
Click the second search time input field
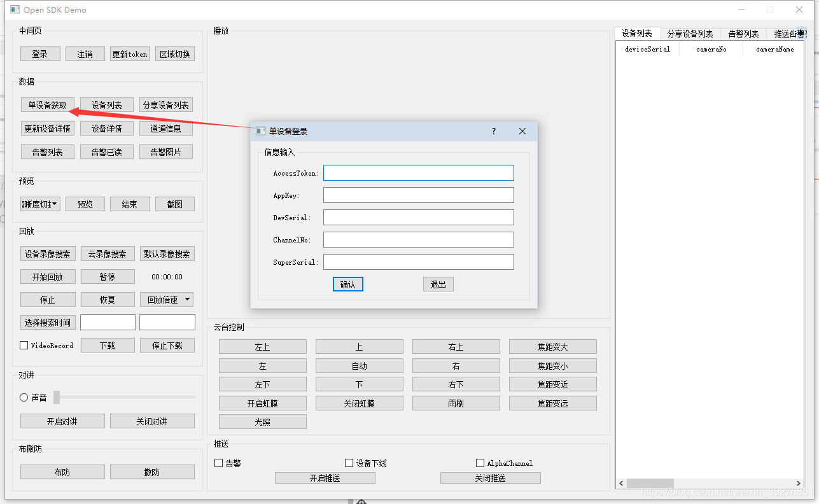(x=167, y=323)
